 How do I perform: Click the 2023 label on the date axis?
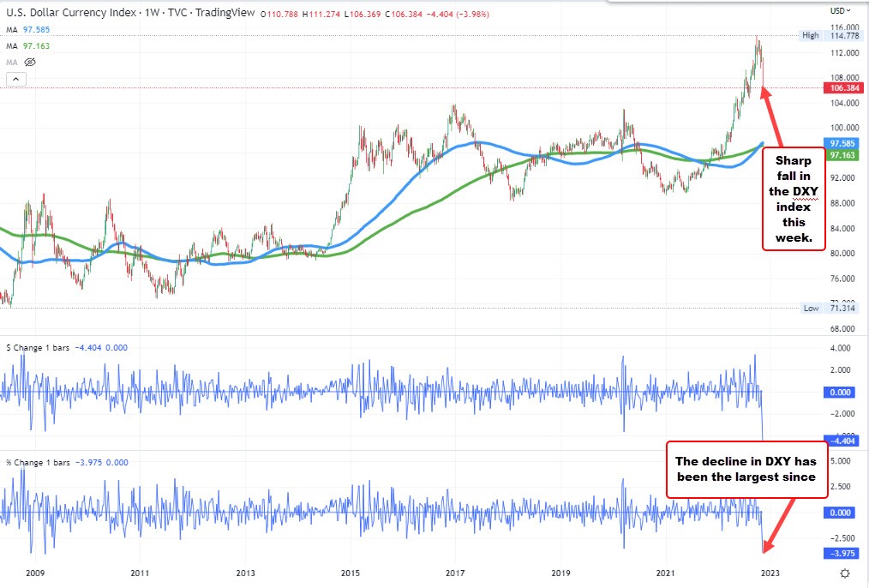(x=769, y=571)
